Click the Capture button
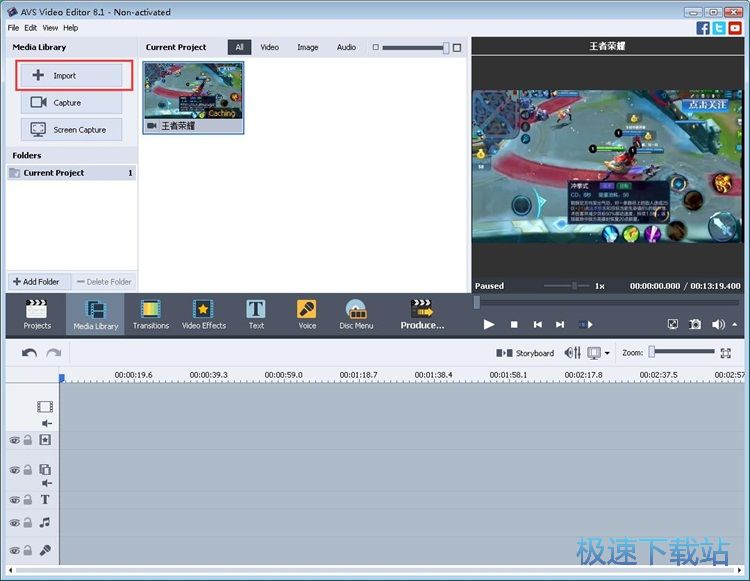This screenshot has width=750, height=581. [x=72, y=102]
